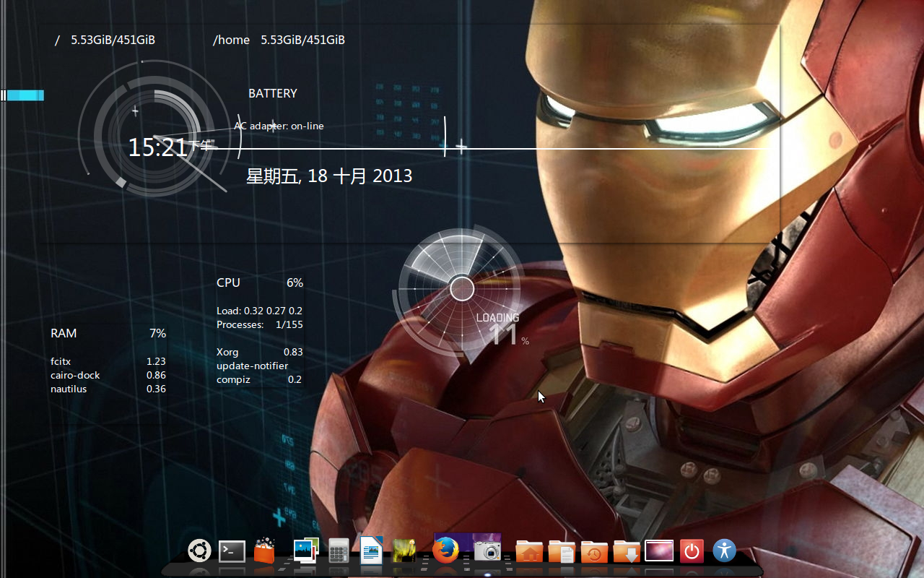The width and height of the screenshot is (924, 578).
Task: Click the compiz process entry
Action: pyautogui.click(x=259, y=379)
